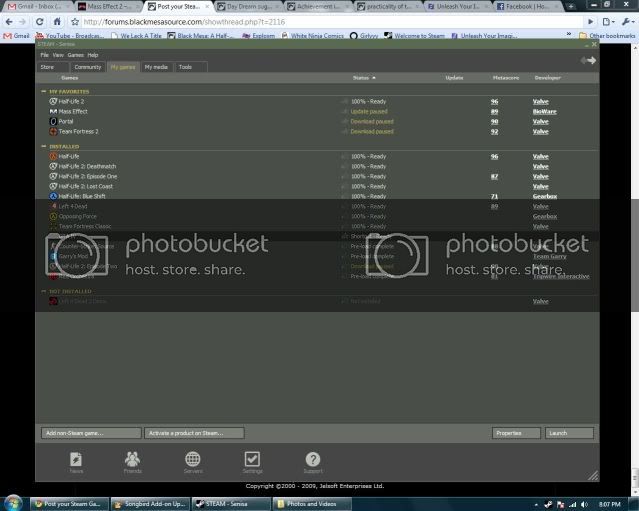
Task: Switch to the Community tab
Action: coord(88,67)
